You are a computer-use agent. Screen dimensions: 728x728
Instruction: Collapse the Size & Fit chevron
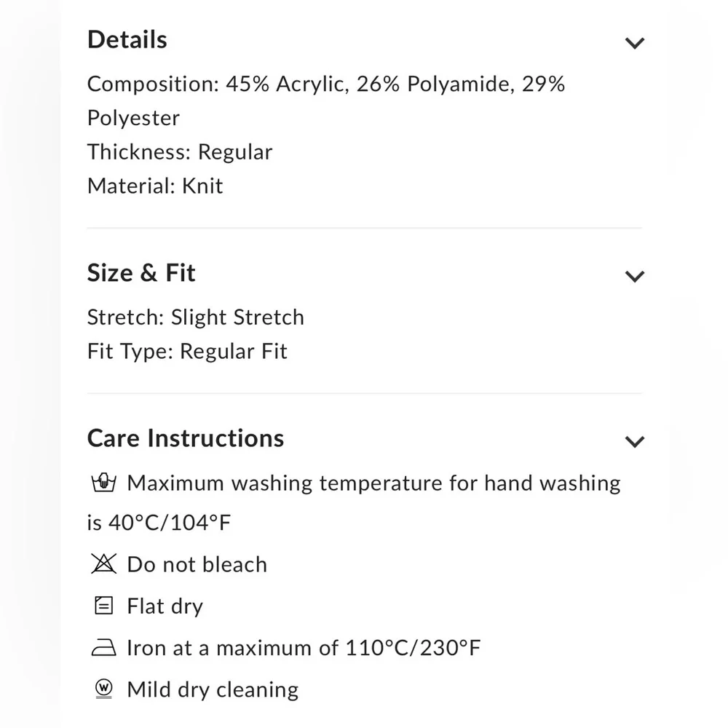pos(635,277)
